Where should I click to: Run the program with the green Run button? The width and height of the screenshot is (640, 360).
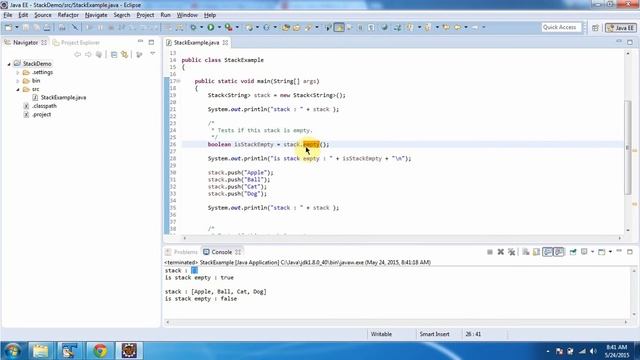coord(211,27)
